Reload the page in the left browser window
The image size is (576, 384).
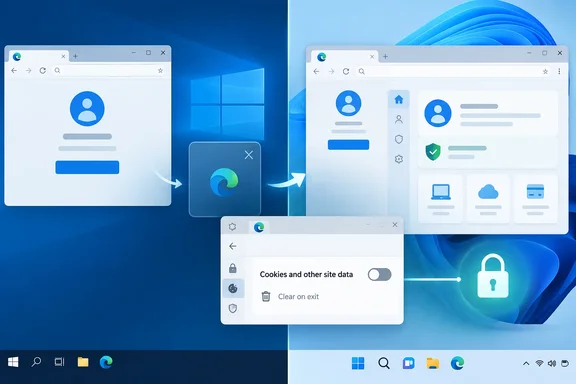[x=43, y=71]
